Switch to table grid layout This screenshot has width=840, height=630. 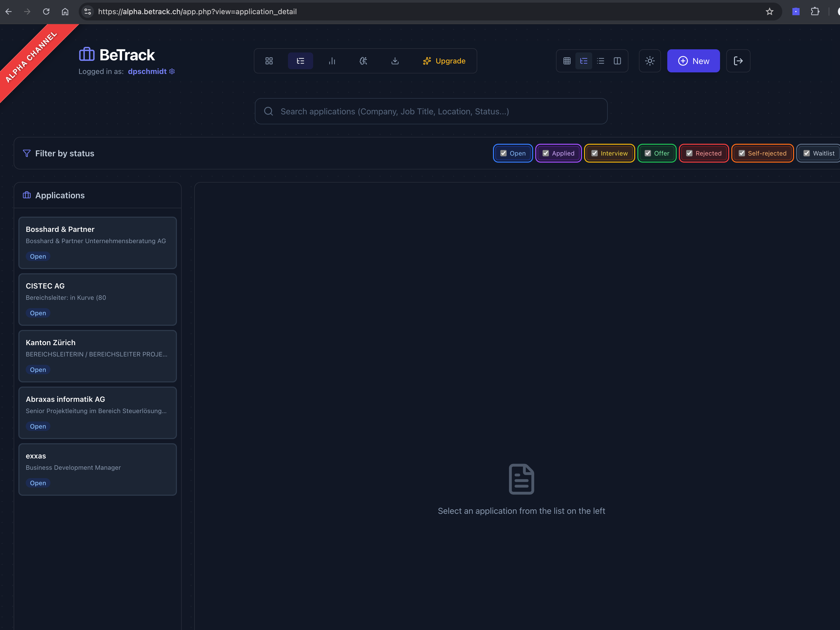(x=566, y=61)
